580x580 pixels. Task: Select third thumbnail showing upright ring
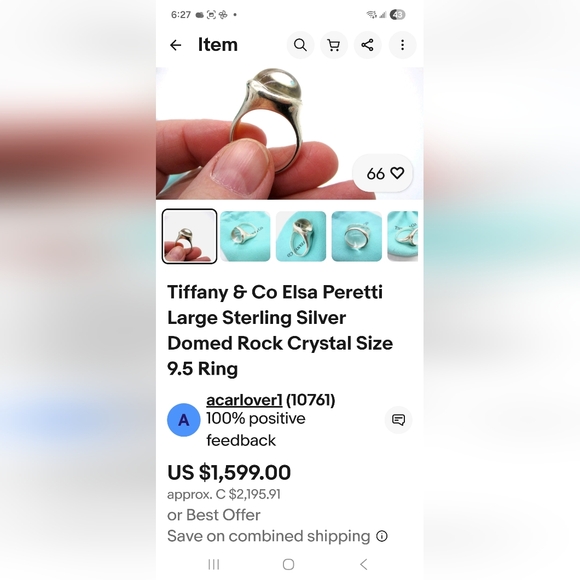point(301,236)
